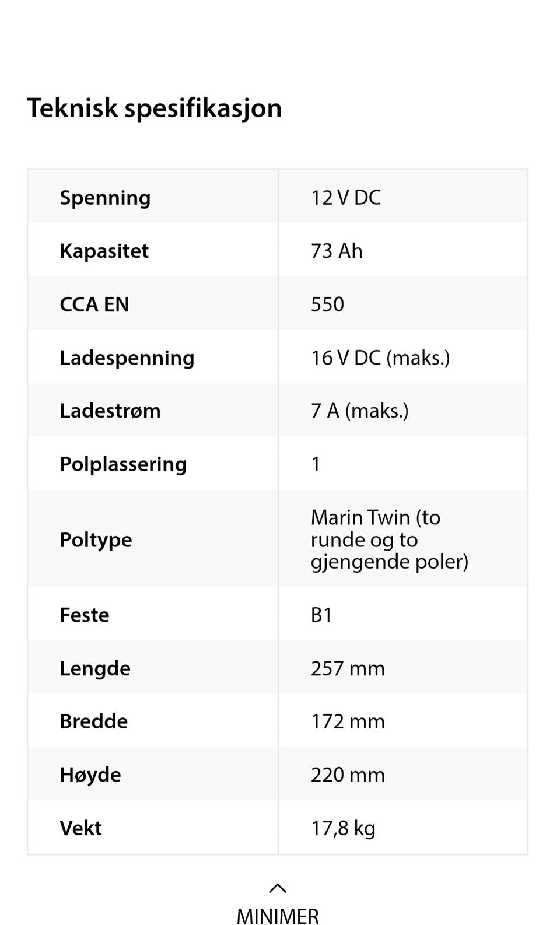
Task: Select the 17,8 kg weight value
Action: tap(343, 829)
